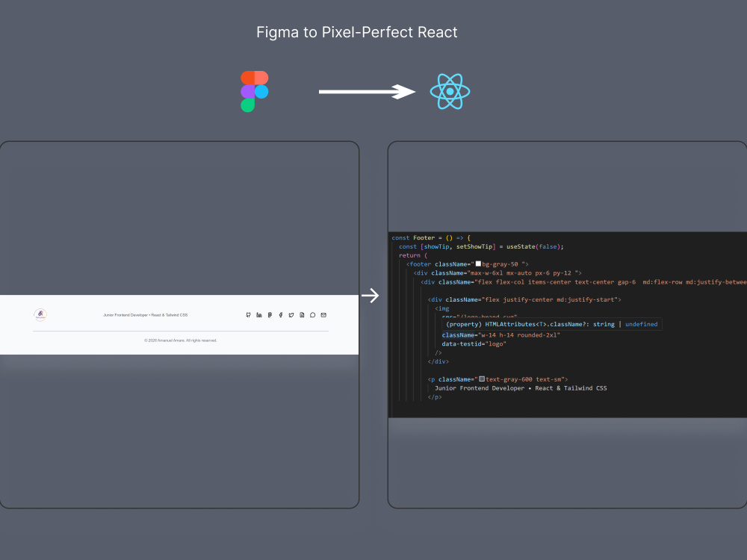Screen dimensions: 747x560
Task: Click the 'return (' code line
Action: click(413, 255)
